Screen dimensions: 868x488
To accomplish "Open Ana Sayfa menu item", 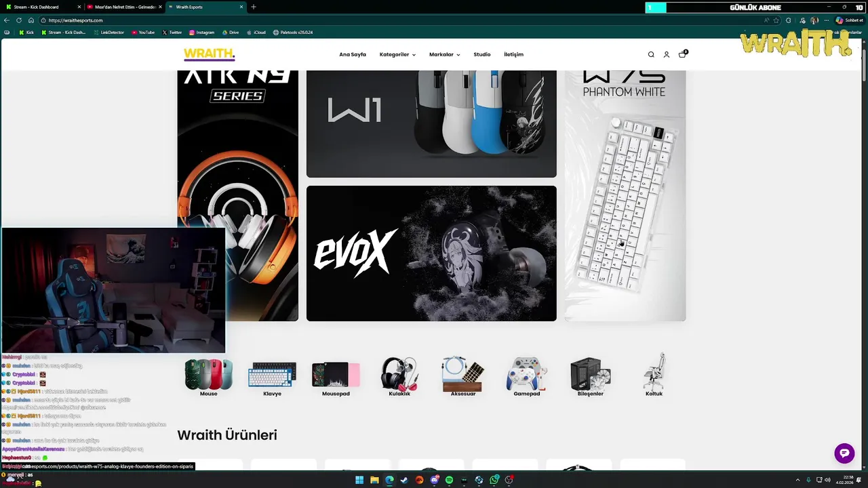I will pos(353,54).
